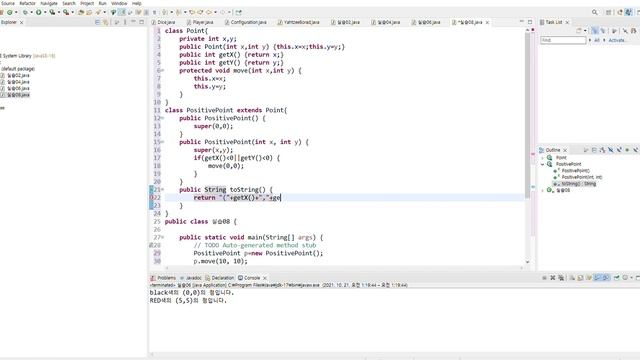Viewport: 640px width, 360px height.
Task: Switch to the Dice.java editor tab
Action: point(163,22)
